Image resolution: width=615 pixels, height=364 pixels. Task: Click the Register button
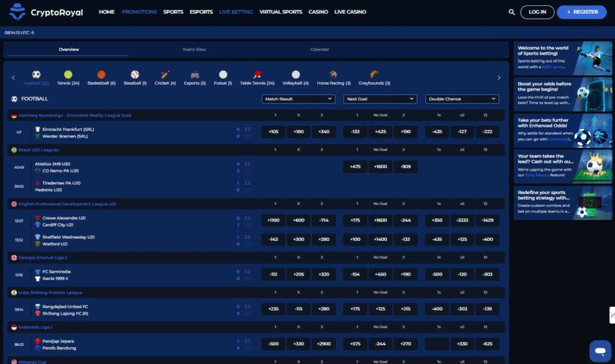[x=581, y=12]
